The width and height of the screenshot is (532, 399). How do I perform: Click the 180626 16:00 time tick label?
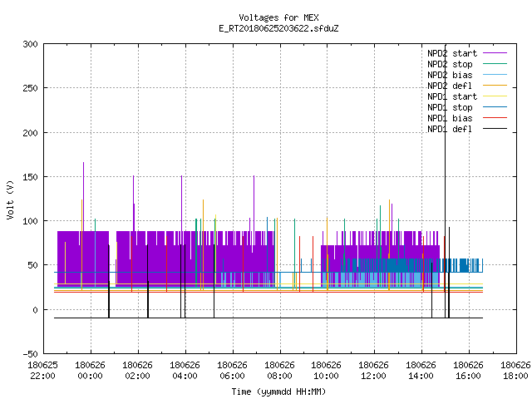[468, 371]
